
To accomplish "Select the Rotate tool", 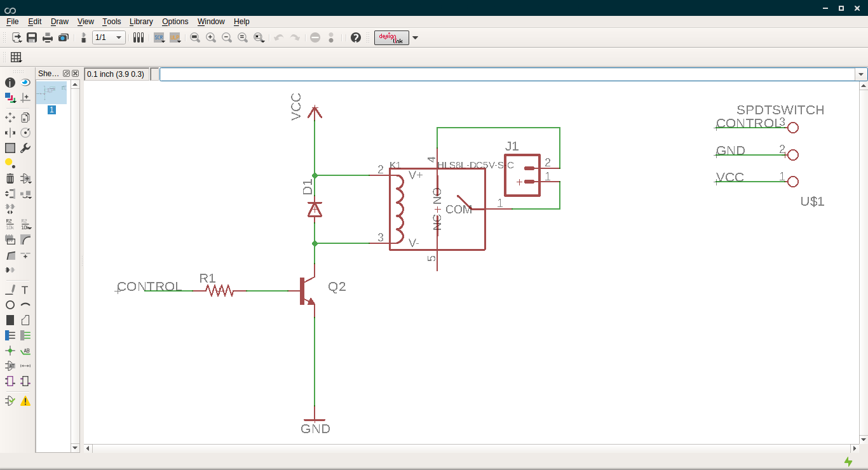I will [25, 133].
